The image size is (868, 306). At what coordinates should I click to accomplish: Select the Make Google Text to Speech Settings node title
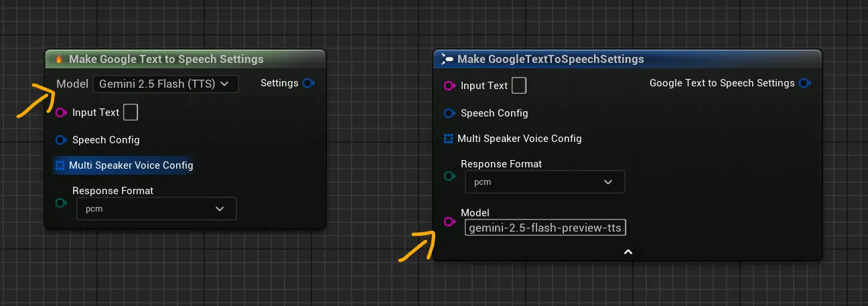tap(166, 59)
